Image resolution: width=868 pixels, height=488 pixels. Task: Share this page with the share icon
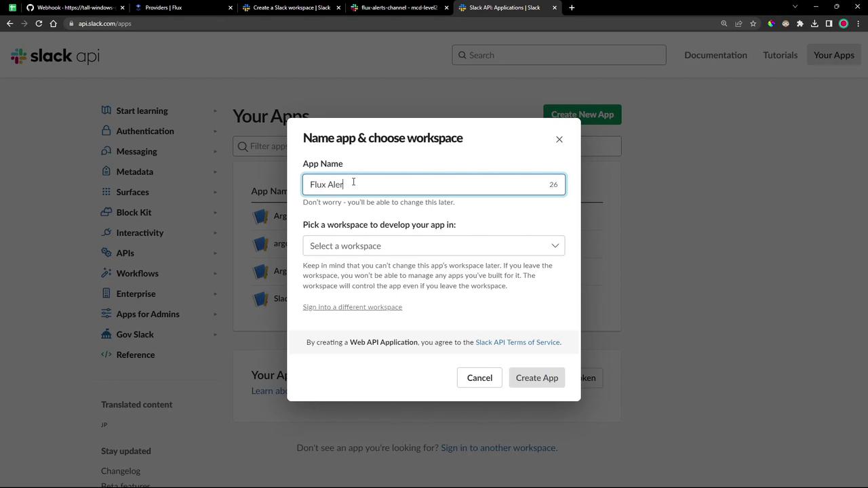click(738, 24)
